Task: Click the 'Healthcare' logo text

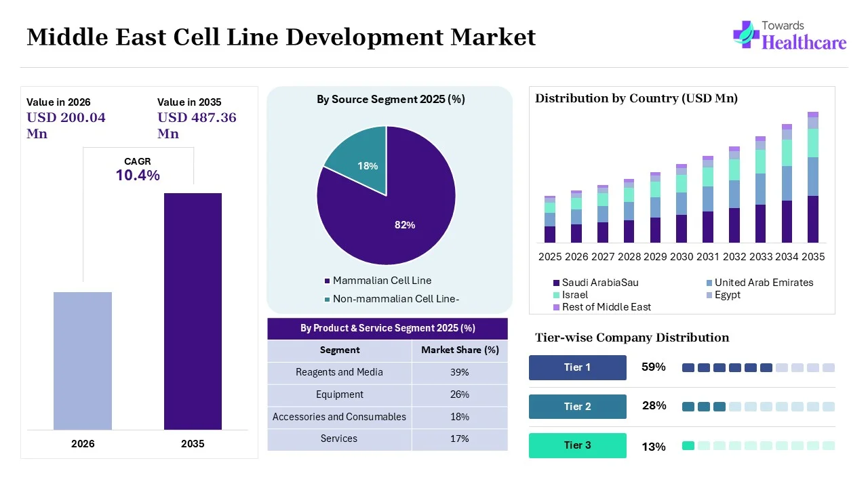Action: coord(804,43)
